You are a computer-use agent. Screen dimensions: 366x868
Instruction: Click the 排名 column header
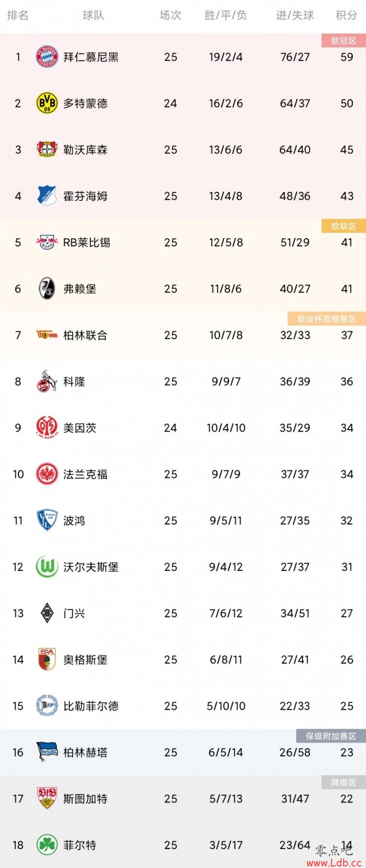tap(18, 16)
